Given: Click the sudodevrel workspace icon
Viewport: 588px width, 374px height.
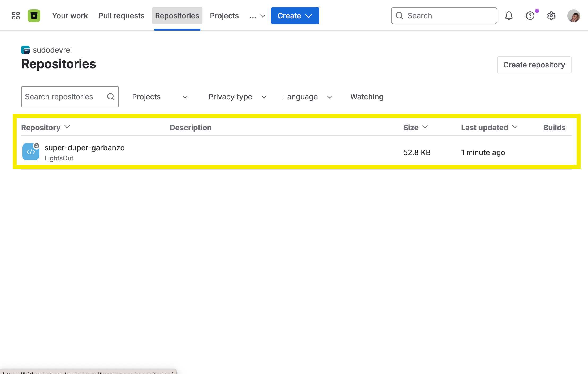Looking at the screenshot, I should pos(25,50).
